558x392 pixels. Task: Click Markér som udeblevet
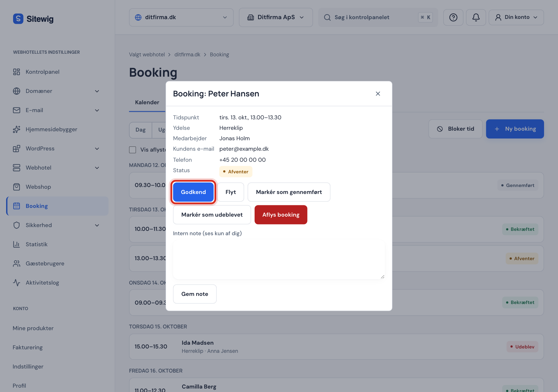click(212, 215)
